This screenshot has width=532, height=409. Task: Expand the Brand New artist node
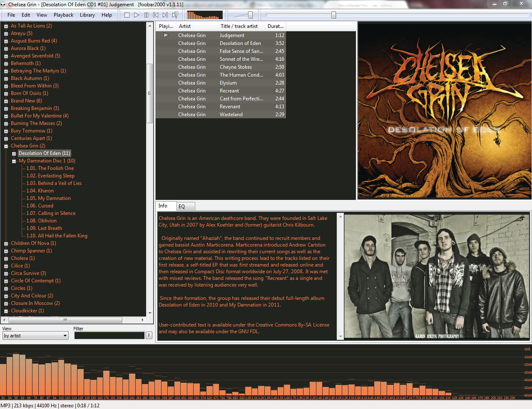[6, 101]
